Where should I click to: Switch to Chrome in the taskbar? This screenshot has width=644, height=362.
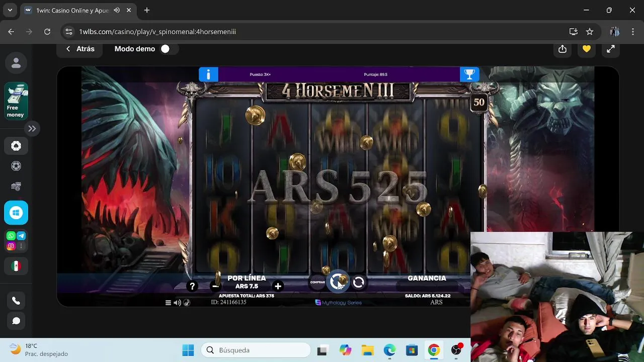click(x=434, y=350)
